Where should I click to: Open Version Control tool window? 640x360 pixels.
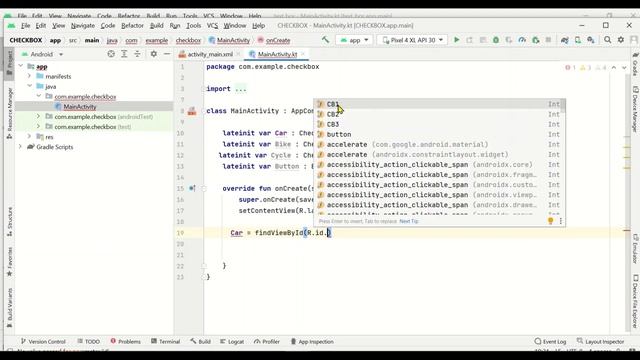(x=43, y=341)
